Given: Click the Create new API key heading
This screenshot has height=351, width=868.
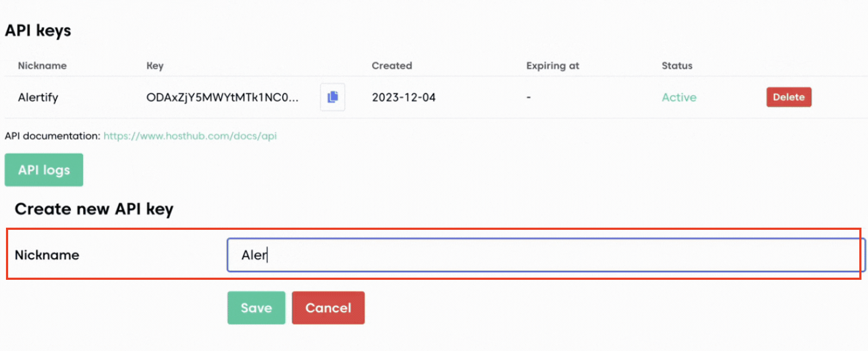Looking at the screenshot, I should click(94, 209).
